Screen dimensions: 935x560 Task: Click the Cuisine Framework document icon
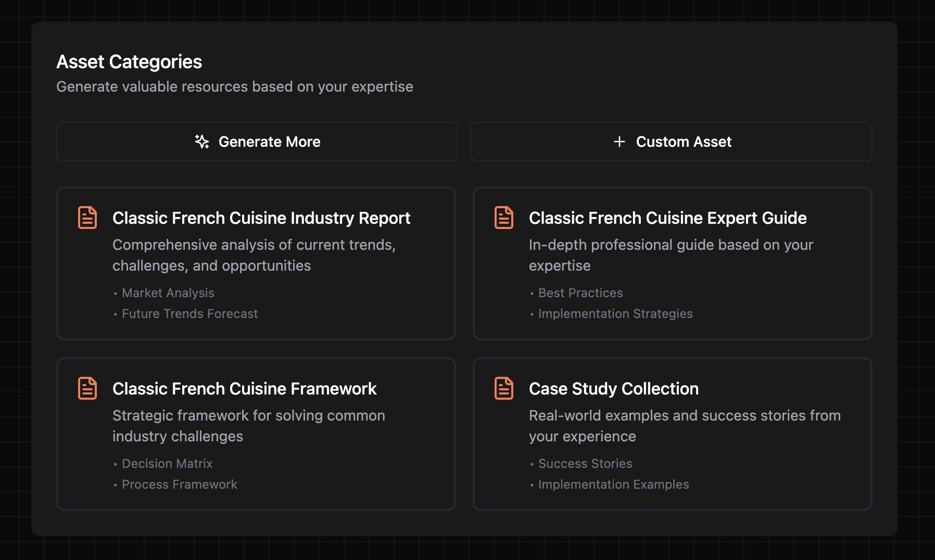coord(87,388)
